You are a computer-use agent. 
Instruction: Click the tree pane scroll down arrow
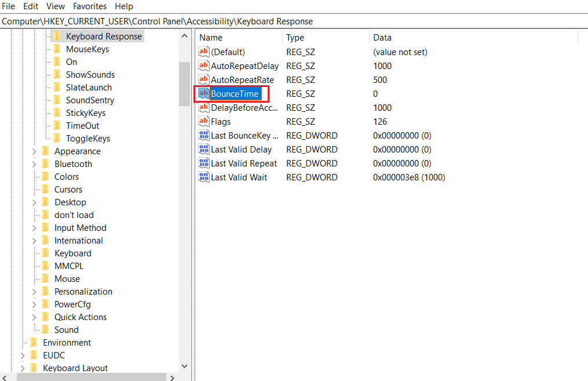(184, 366)
